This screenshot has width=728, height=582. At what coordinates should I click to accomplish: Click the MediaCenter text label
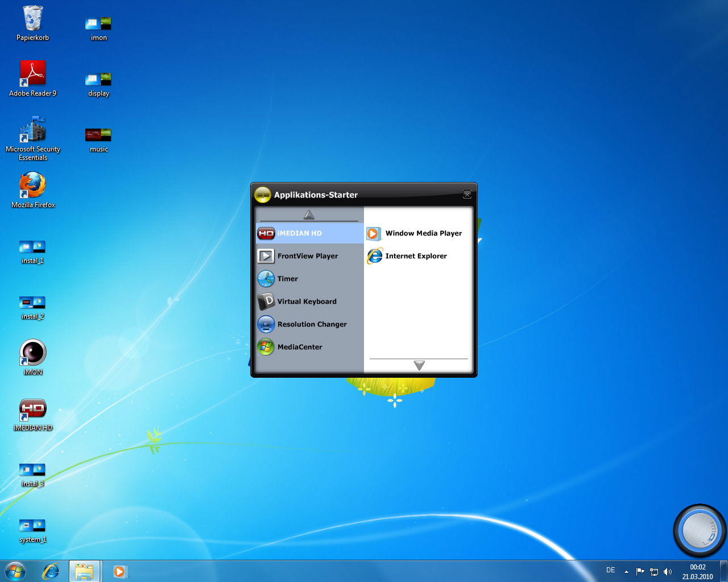[300, 347]
